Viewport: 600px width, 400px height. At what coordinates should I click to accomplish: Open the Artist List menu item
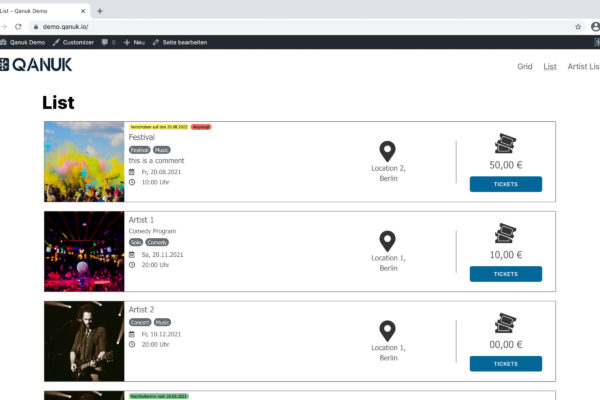584,67
